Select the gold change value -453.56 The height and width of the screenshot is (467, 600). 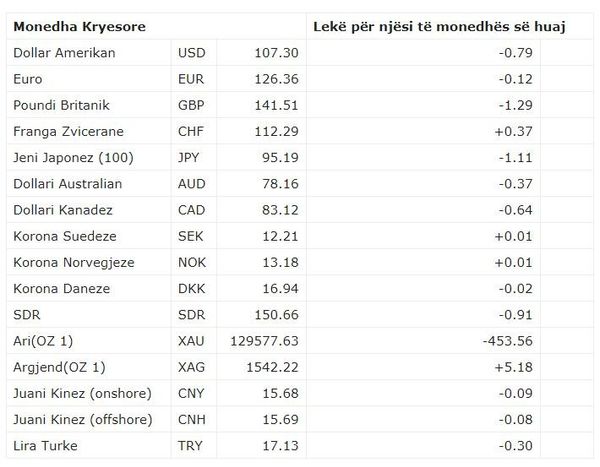coord(507,341)
